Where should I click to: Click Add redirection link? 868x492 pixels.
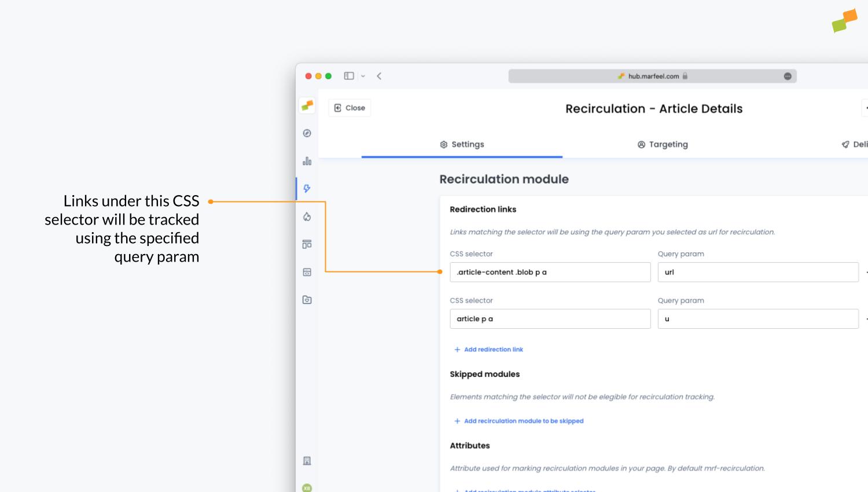(x=488, y=349)
